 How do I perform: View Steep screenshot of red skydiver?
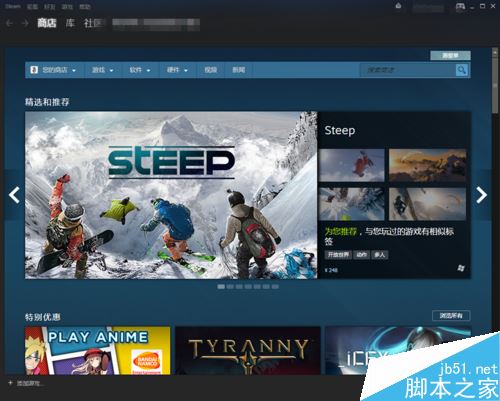352,165
